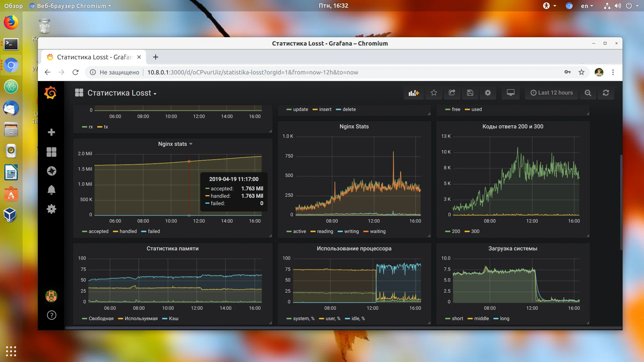Star this dashboard as favorite
This screenshot has width=644, height=362.
pos(434,93)
